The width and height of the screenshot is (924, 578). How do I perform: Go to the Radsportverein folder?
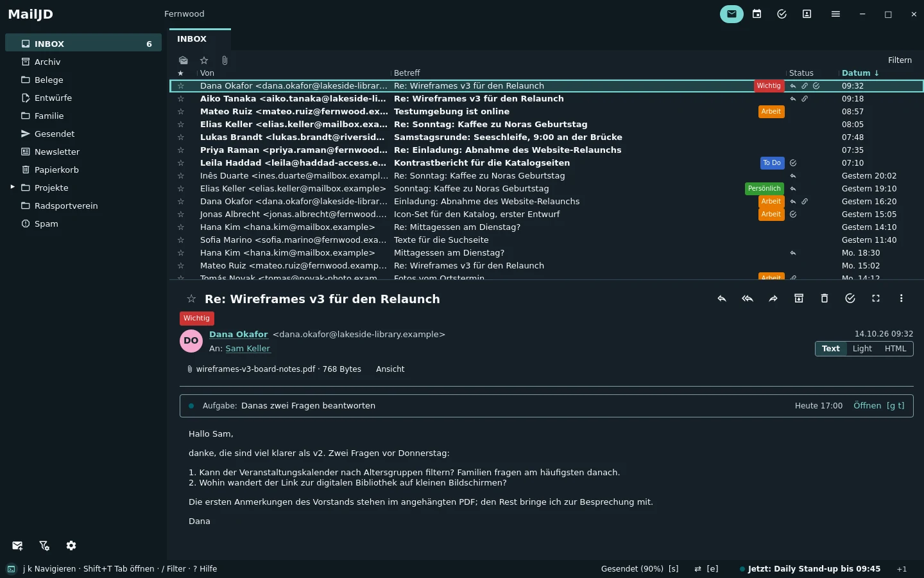point(83,206)
